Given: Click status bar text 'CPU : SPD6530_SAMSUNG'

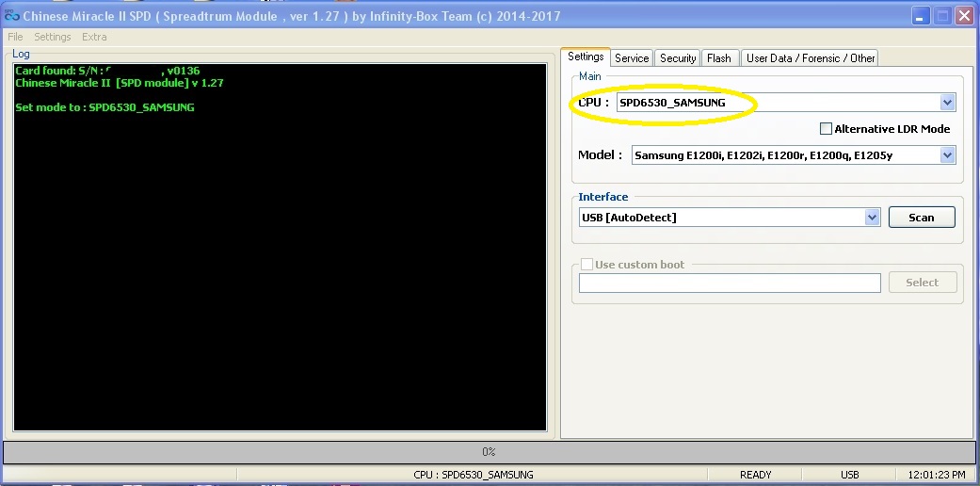Looking at the screenshot, I should click(474, 475).
